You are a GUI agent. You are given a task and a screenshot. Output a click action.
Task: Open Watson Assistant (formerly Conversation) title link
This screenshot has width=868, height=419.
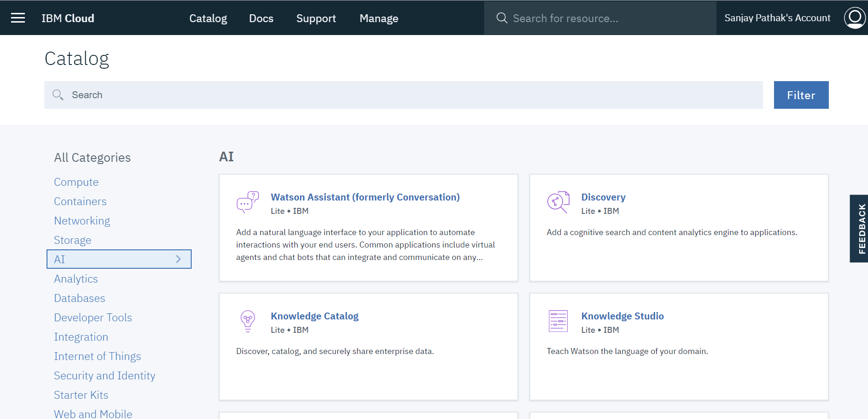[x=365, y=197]
